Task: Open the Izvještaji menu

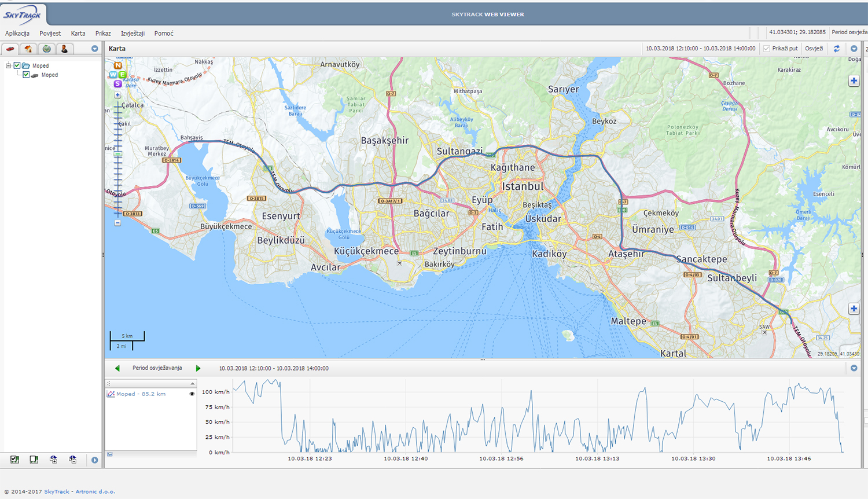Action: click(x=133, y=33)
